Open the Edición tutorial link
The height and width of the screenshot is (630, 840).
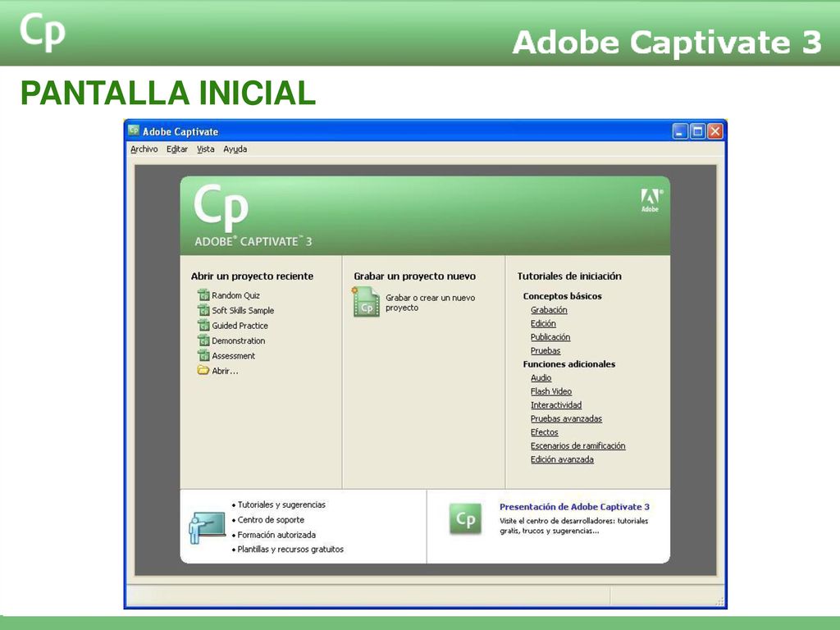tap(543, 323)
